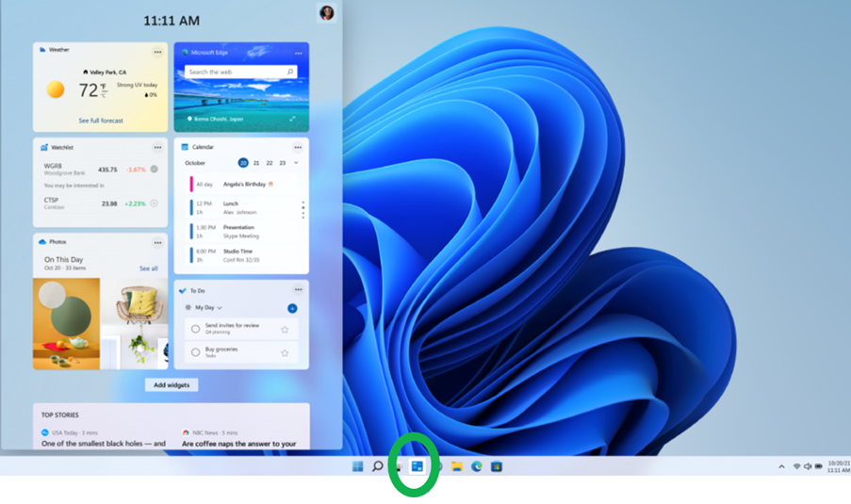This screenshot has width=851, height=504.
Task: Open the Angela's Birthday event
Action: 242,185
